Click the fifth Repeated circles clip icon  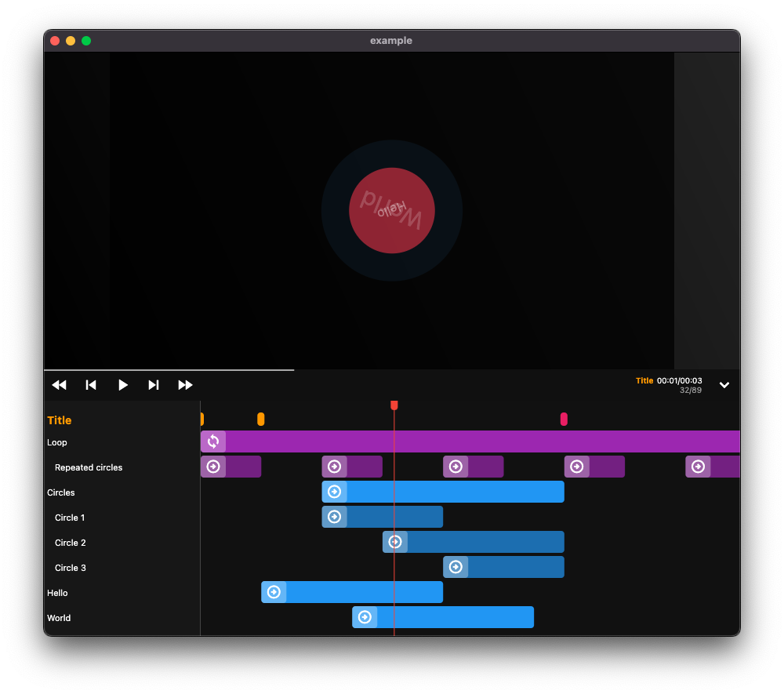[x=698, y=467]
